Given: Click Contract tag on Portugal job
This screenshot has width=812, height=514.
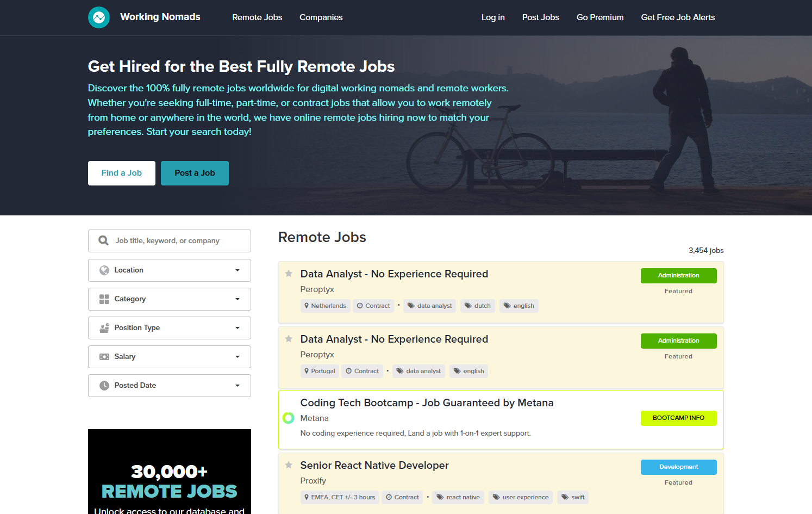Looking at the screenshot, I should pos(363,371).
